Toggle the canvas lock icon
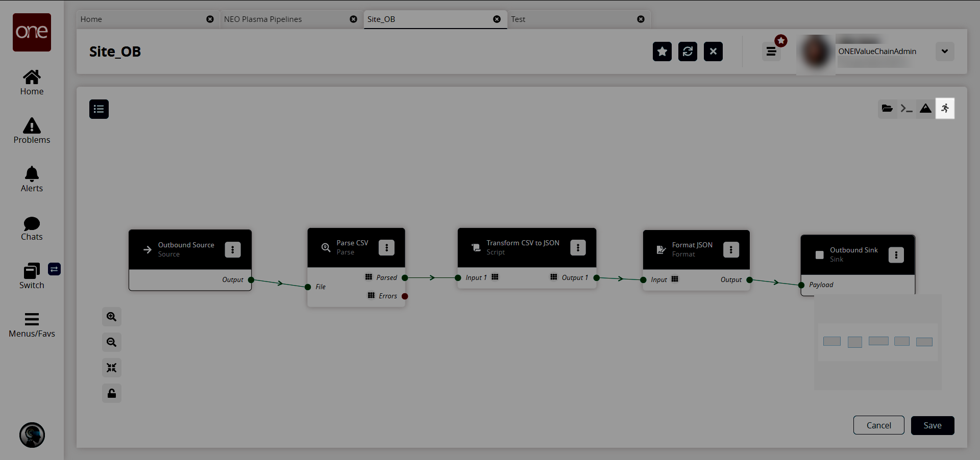This screenshot has height=460, width=980. coord(112,393)
